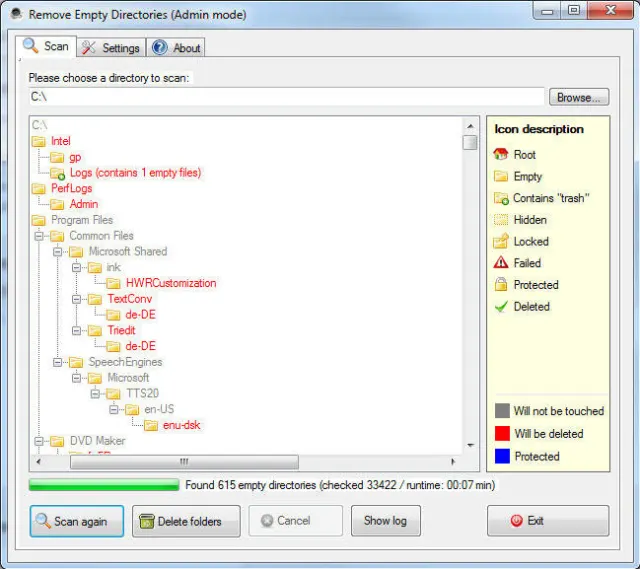Click the Admin folder icon
640x569 pixels.
click(x=57, y=204)
